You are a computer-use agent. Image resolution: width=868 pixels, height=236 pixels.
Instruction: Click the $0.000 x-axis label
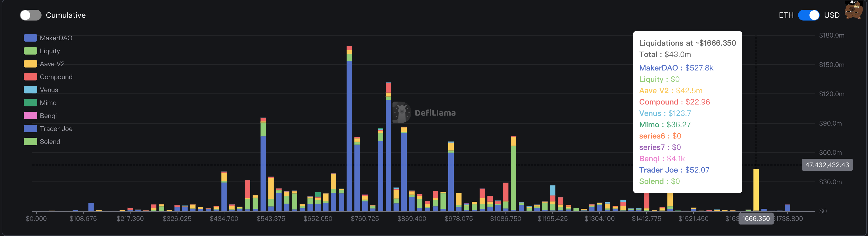tap(36, 219)
